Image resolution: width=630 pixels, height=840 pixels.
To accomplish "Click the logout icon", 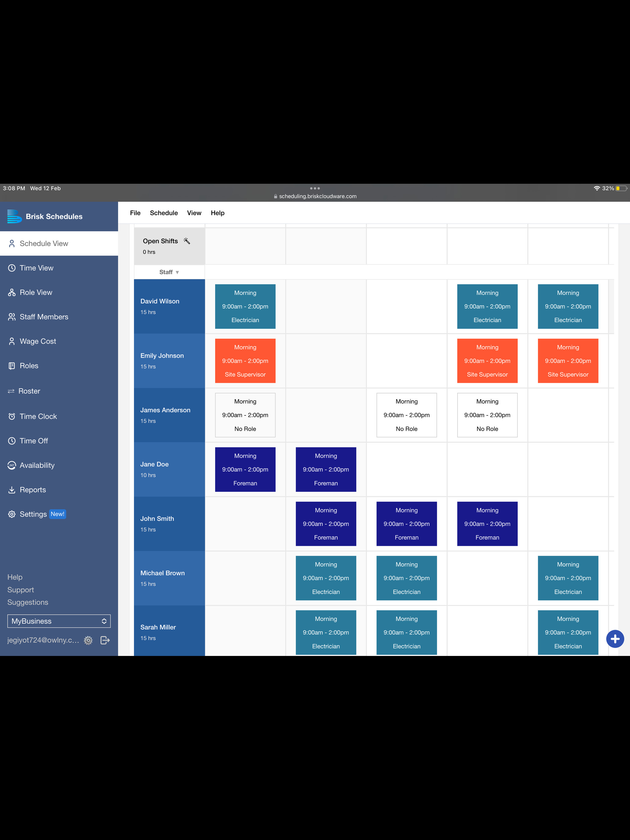I will [105, 640].
